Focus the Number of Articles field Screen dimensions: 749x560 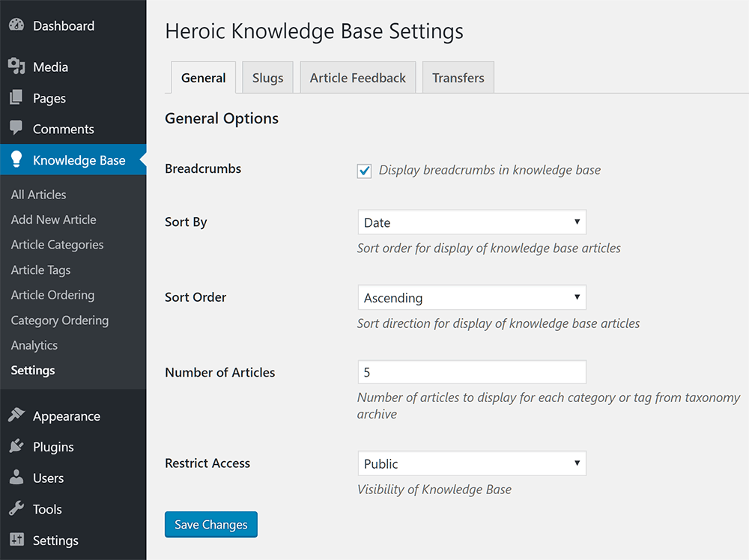[471, 373]
